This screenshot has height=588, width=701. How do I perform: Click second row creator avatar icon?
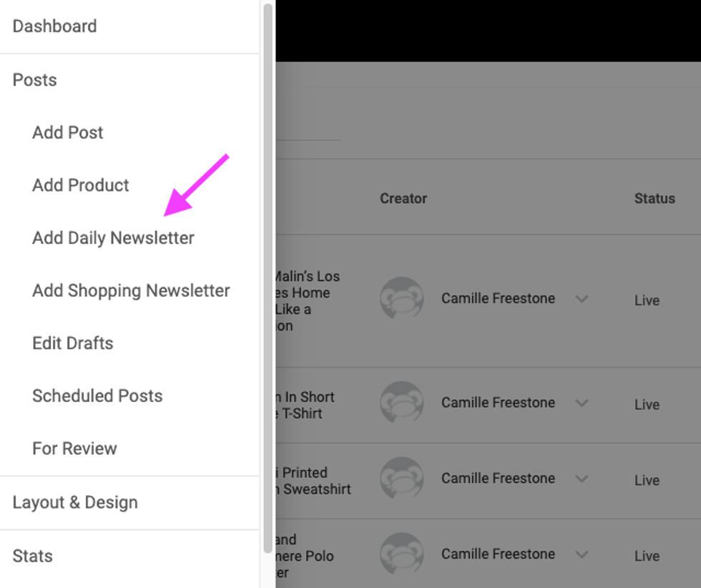tap(401, 403)
